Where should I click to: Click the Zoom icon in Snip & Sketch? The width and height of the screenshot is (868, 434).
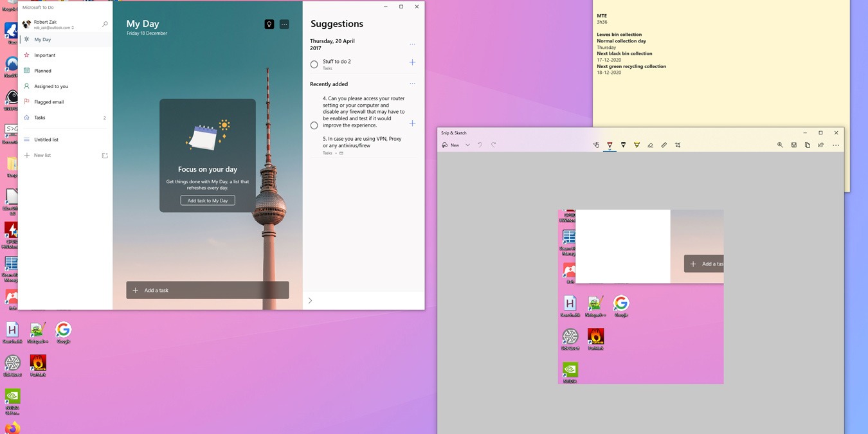780,145
